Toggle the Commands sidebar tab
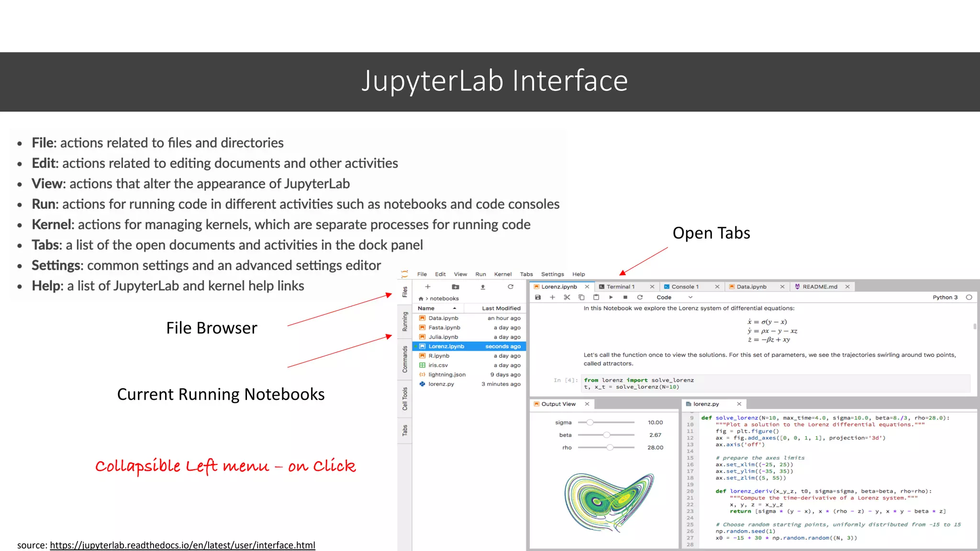The image size is (980, 551). (x=405, y=359)
